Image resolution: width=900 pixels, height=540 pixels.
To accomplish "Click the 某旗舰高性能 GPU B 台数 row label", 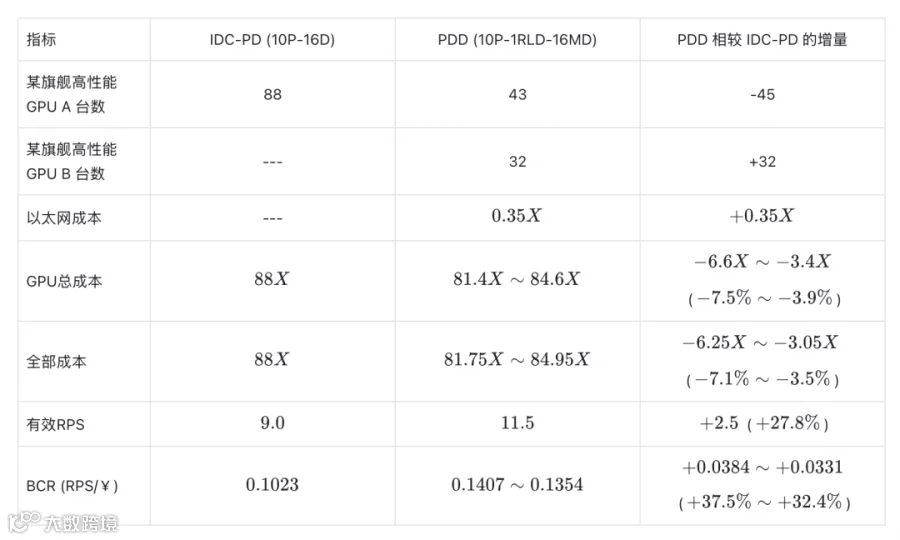I will tap(72, 161).
